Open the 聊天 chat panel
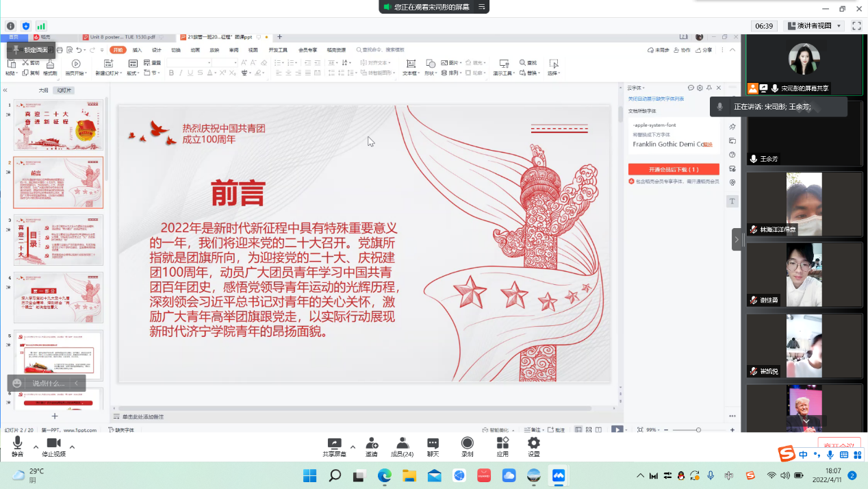This screenshot has width=868, height=489. (x=433, y=447)
